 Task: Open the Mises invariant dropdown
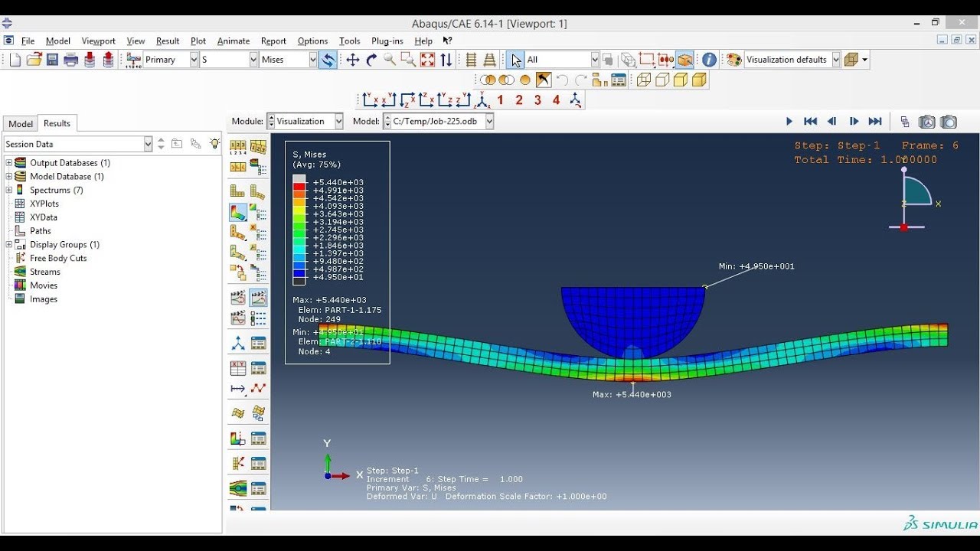click(312, 60)
